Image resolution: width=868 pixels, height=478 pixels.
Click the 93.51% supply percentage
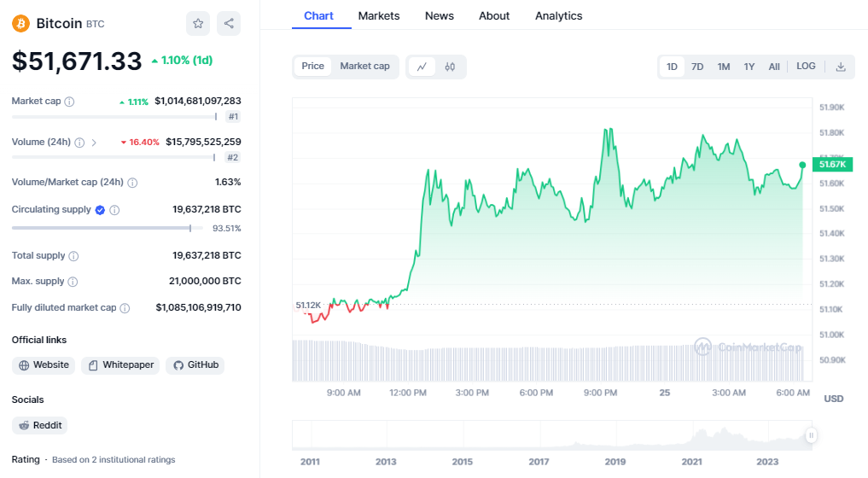(227, 228)
